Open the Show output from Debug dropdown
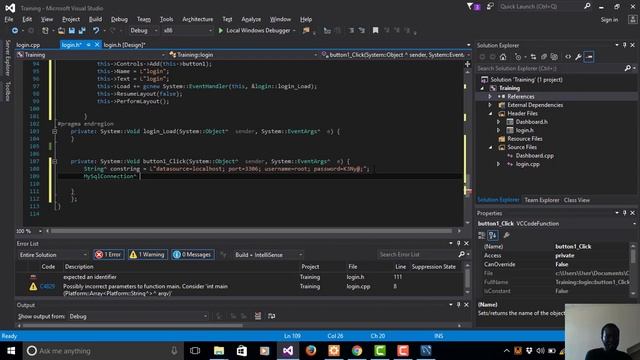This screenshot has height=360, width=640. [138, 316]
